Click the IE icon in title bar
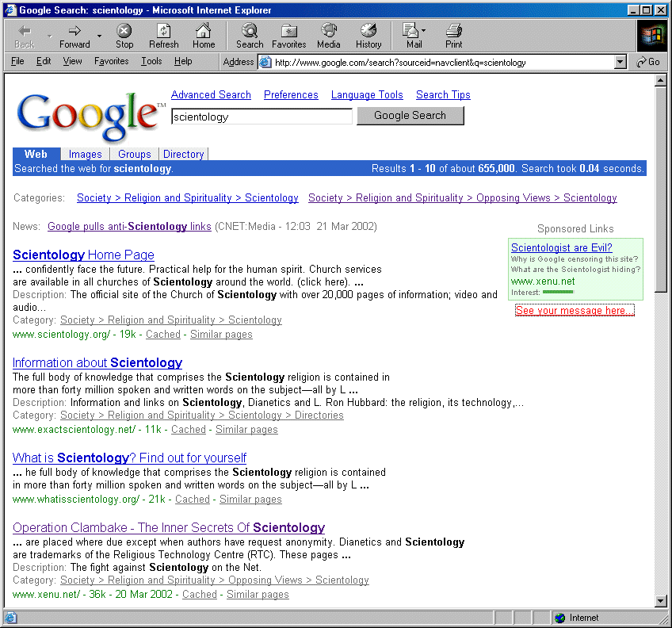Viewport: 672px width, 628px height. [10, 10]
